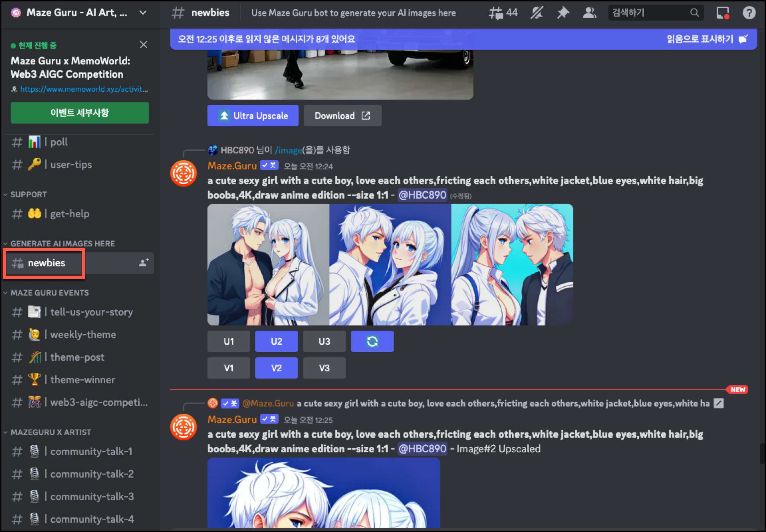Open pinned messages pin icon
The image size is (766, 532).
(x=563, y=13)
